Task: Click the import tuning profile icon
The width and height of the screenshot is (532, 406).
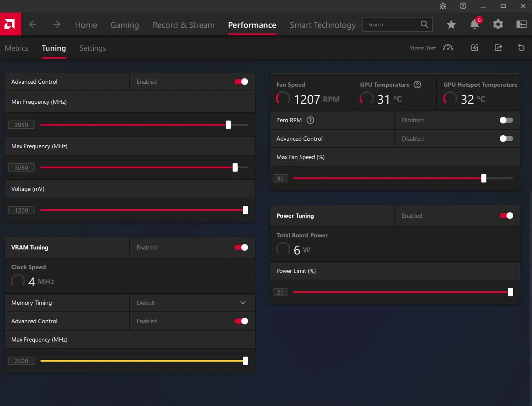Action: point(475,48)
